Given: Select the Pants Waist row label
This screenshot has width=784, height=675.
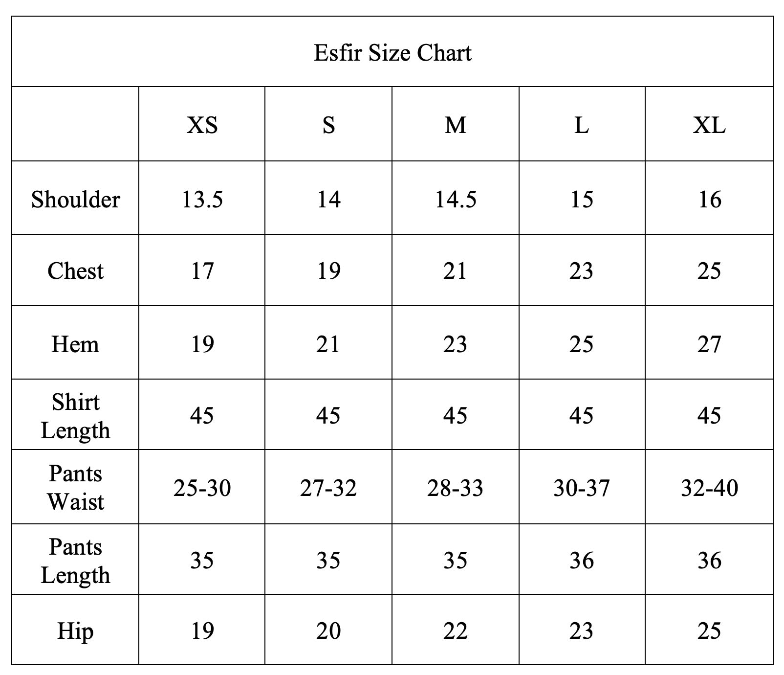Looking at the screenshot, I should (75, 487).
